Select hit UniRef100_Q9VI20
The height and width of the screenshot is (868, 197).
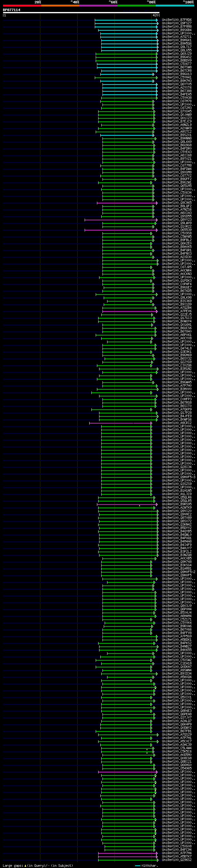(177, 511)
